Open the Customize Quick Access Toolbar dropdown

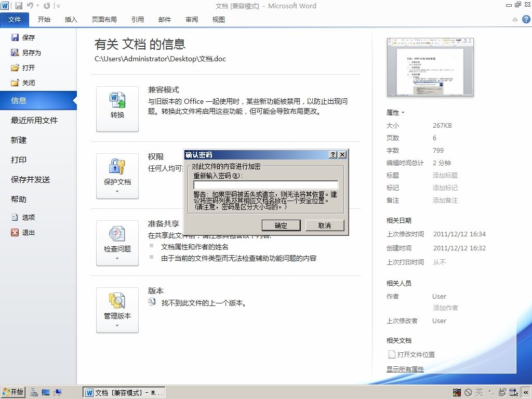58,6
